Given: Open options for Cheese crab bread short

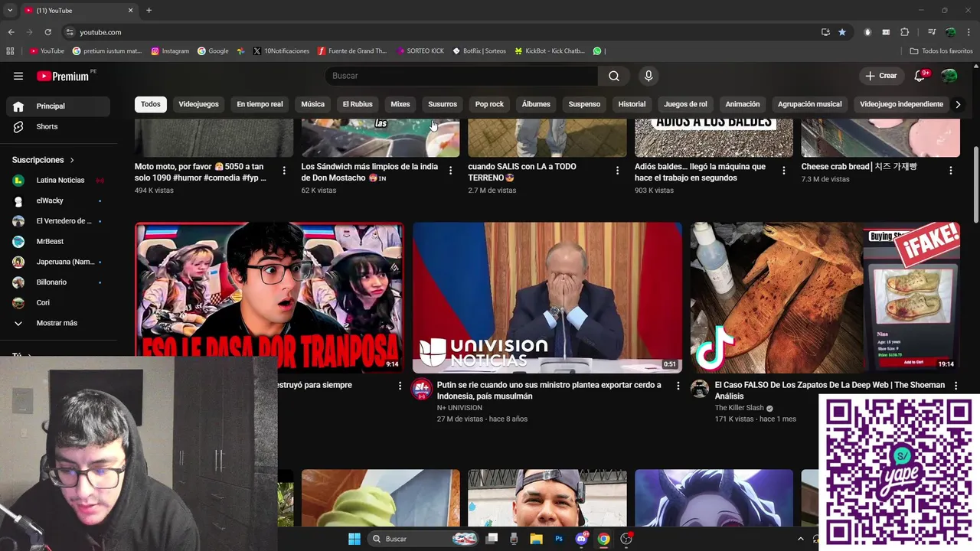Looking at the screenshot, I should (x=951, y=171).
